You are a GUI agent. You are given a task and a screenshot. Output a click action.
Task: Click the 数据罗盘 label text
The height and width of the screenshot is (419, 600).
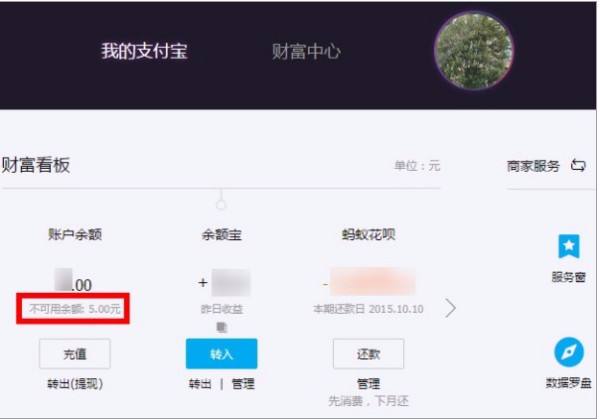coord(569,383)
